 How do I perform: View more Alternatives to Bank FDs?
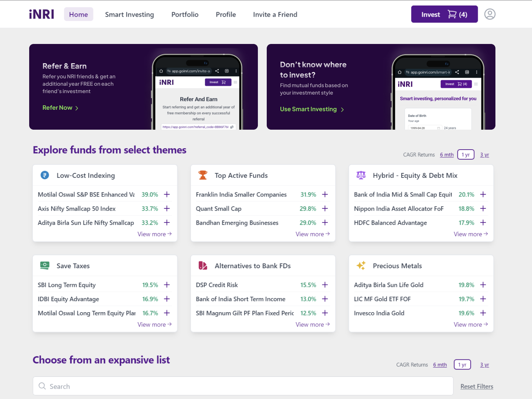coord(313,324)
